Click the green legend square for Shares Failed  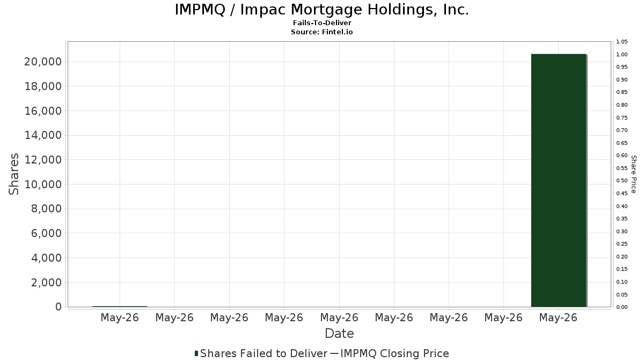pos(196,353)
